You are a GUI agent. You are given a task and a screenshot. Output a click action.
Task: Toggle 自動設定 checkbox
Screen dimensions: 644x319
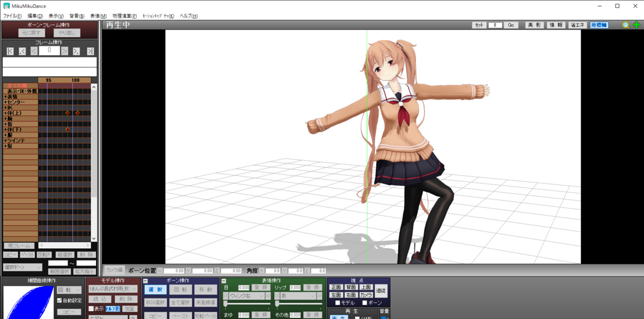pos(60,301)
